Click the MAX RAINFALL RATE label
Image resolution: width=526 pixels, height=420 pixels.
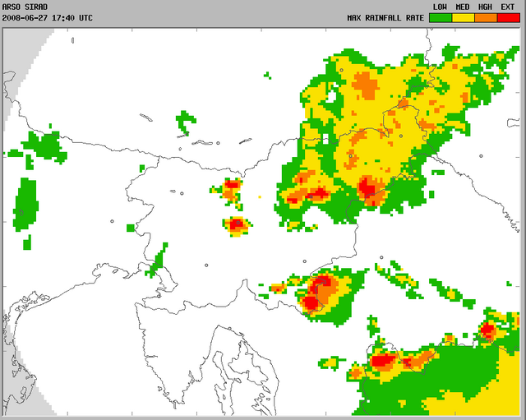tap(385, 18)
